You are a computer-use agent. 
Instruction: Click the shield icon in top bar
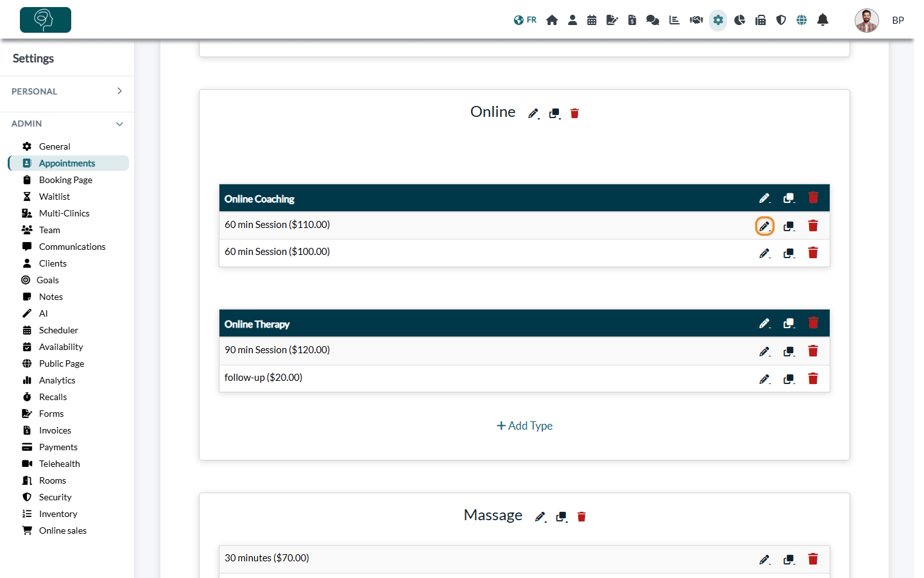(781, 20)
